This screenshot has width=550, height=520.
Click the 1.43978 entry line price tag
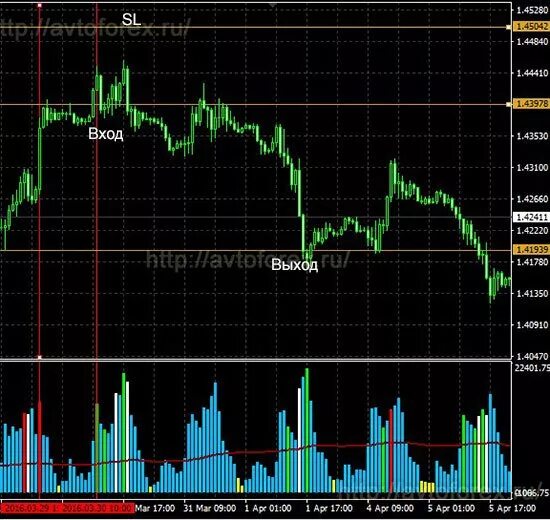click(531, 104)
